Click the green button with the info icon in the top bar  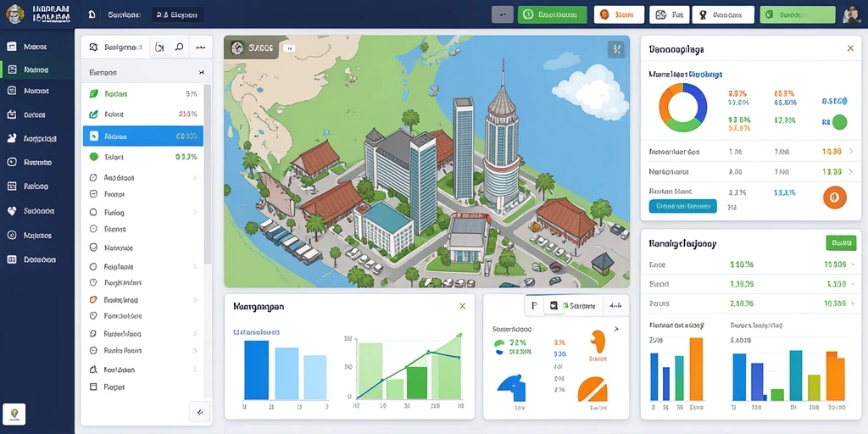pos(552,15)
